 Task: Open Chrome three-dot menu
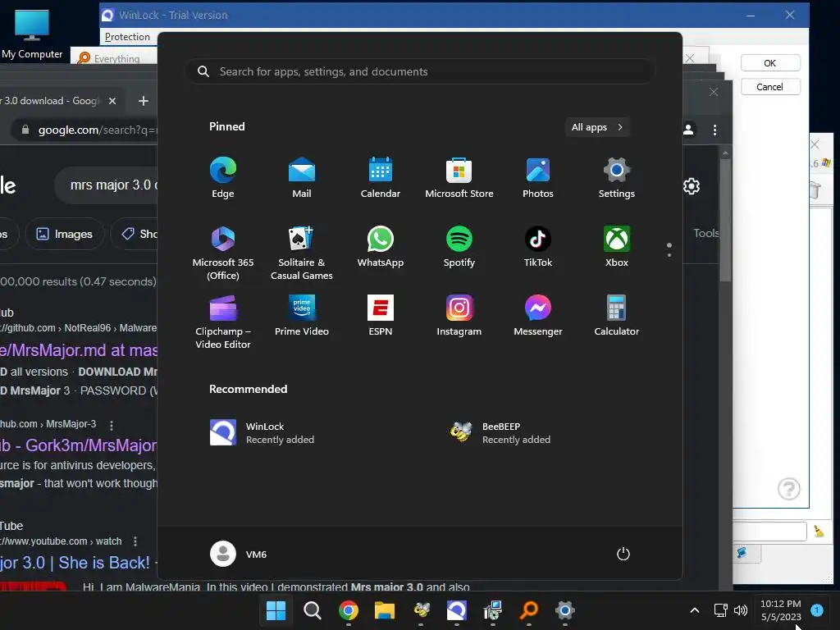click(x=714, y=130)
